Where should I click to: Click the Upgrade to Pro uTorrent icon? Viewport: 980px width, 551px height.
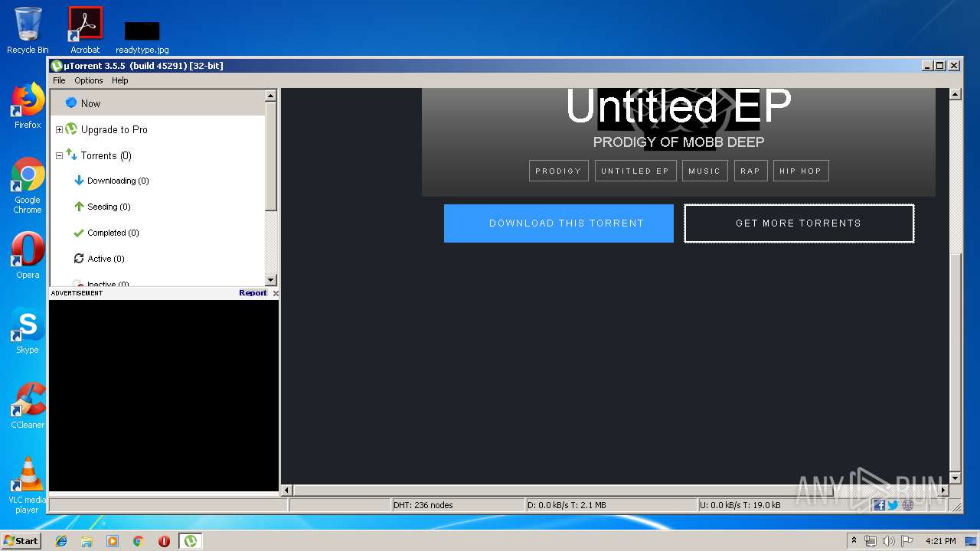pyautogui.click(x=71, y=129)
